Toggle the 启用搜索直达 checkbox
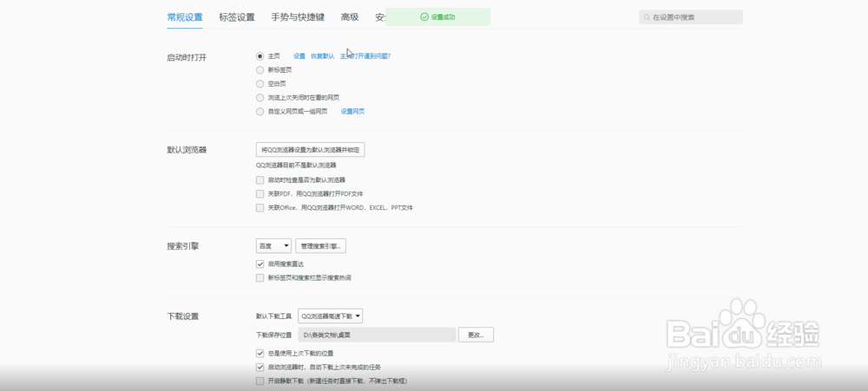The height and width of the screenshot is (391, 868). (260, 264)
